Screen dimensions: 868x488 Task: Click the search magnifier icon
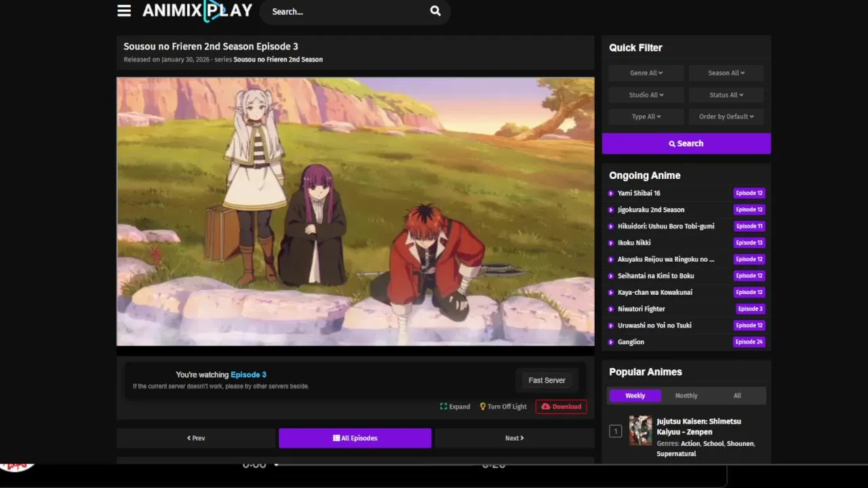[x=435, y=11]
